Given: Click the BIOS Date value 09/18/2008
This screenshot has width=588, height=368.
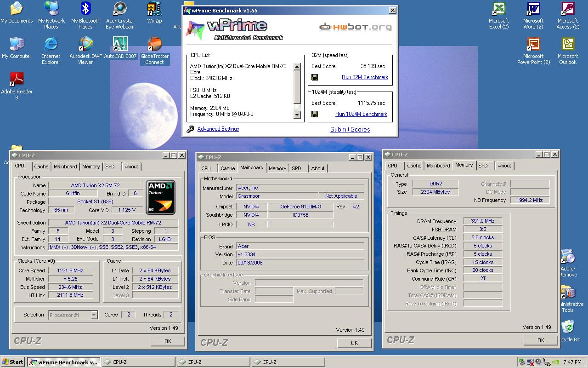Looking at the screenshot, I should click(300, 263).
